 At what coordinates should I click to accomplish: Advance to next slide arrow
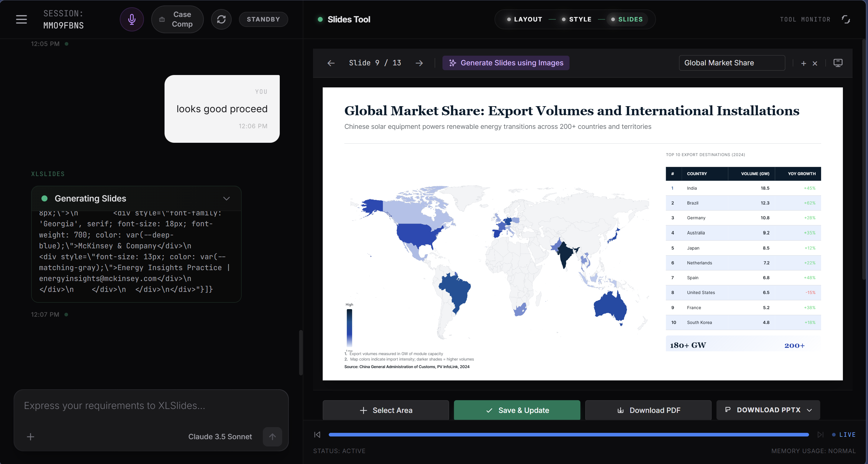(x=419, y=63)
